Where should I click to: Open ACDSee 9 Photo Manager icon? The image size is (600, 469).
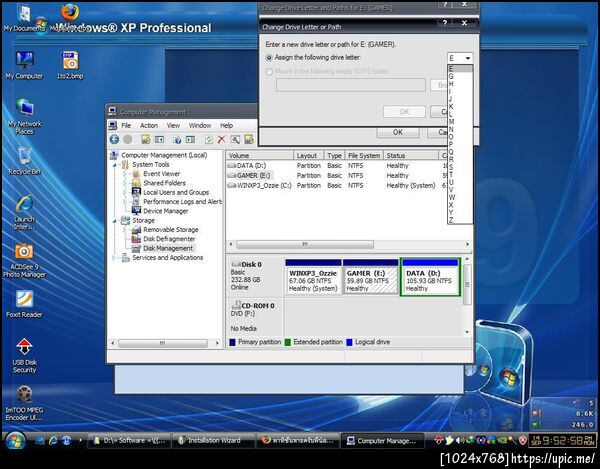(x=24, y=260)
